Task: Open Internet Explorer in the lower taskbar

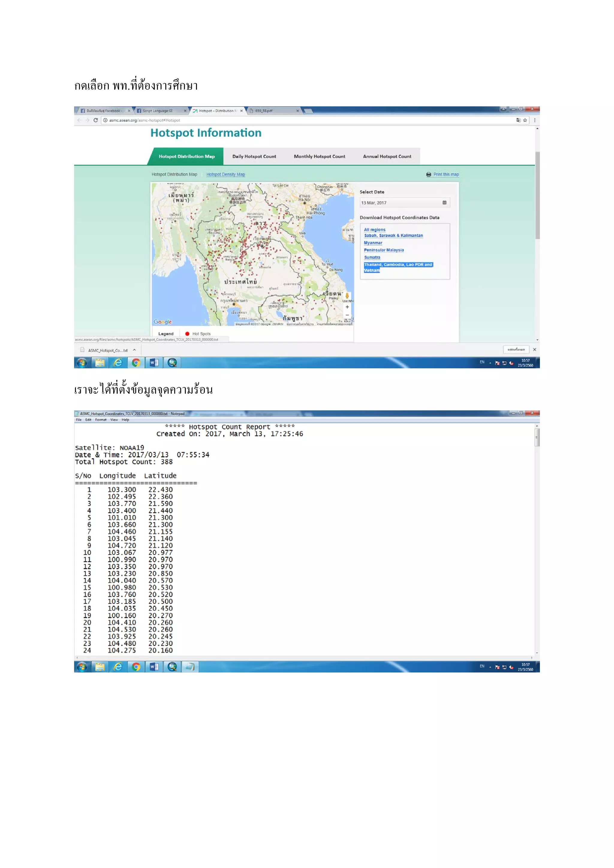Action: point(118,667)
